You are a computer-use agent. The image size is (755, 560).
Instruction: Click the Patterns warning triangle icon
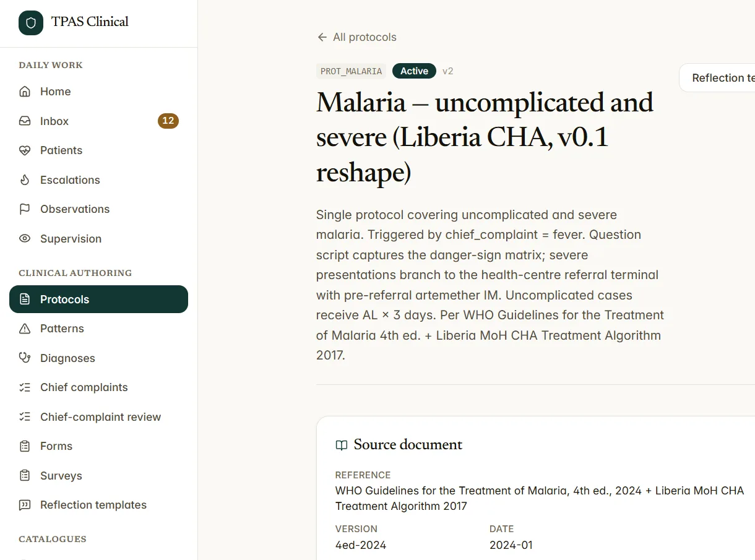25,329
